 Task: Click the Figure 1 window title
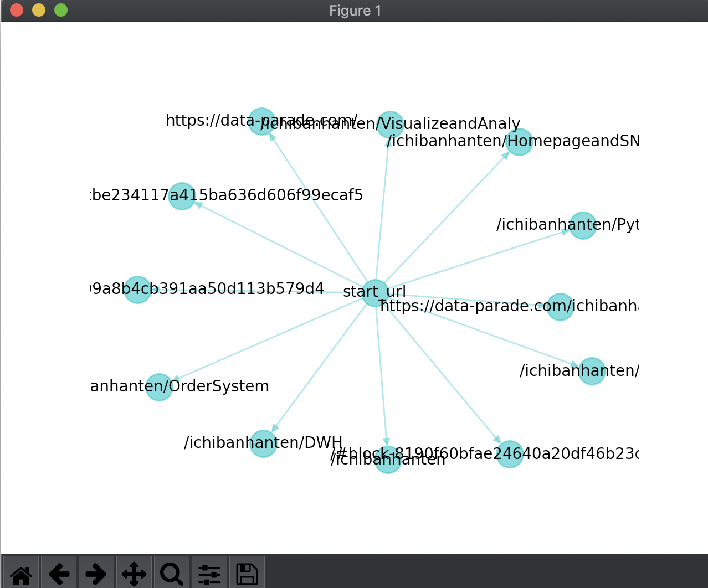coord(355,11)
